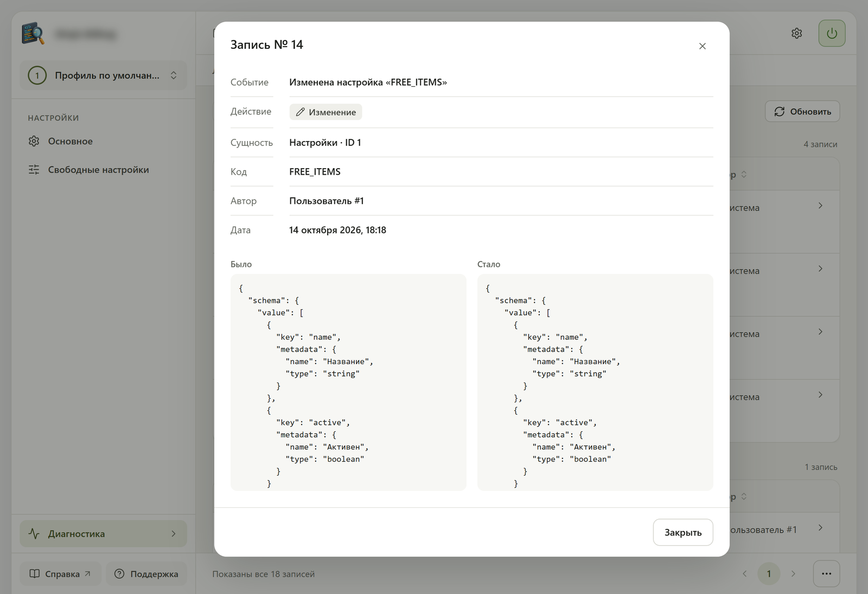Viewport: 868px width, 594px height.
Task: Click the app logo icon
Action: (x=33, y=33)
